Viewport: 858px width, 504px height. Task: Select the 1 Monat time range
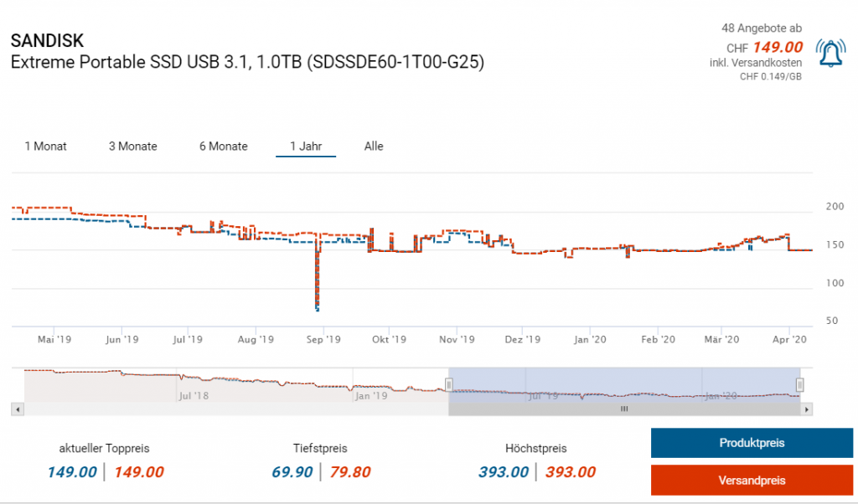pos(45,147)
